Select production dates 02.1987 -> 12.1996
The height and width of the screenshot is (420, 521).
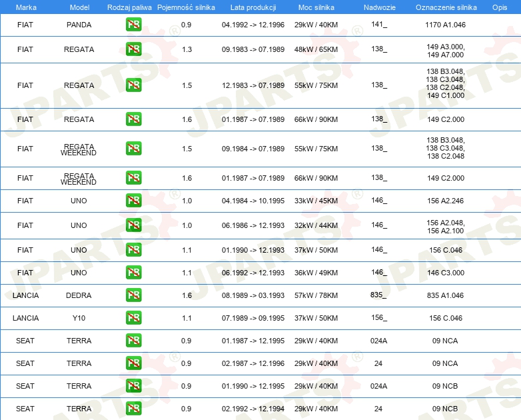(x=253, y=363)
